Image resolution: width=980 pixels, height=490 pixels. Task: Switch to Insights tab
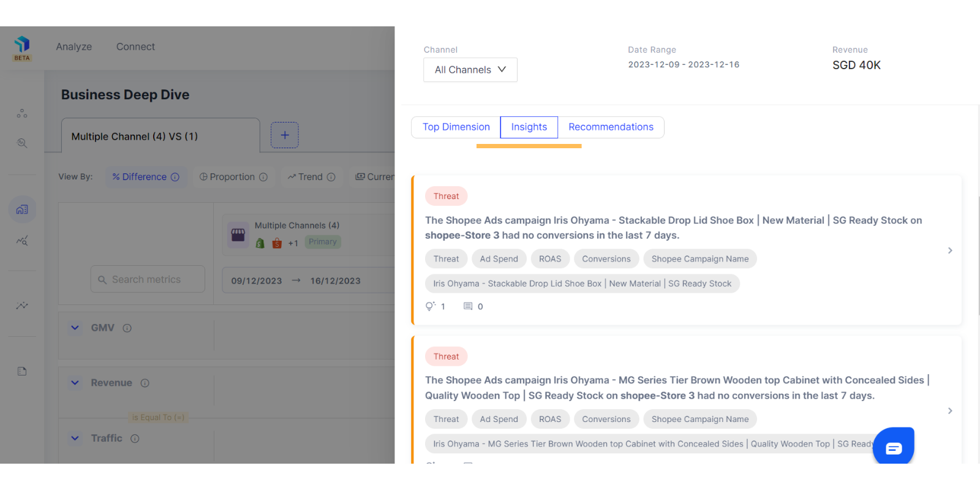[x=529, y=127]
